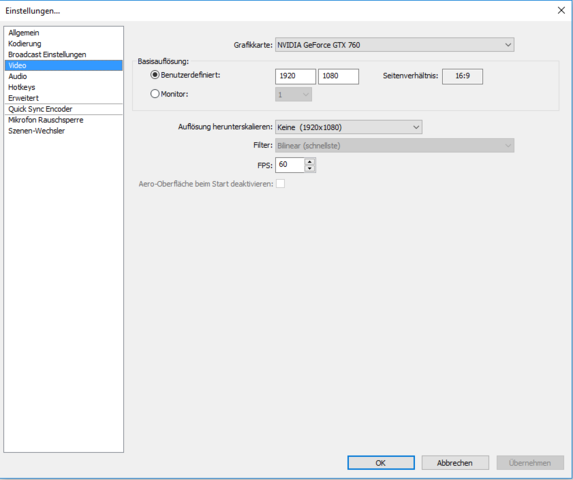Increase FPS with the up arrow
Screen dimensions: 573x480
(x=310, y=161)
